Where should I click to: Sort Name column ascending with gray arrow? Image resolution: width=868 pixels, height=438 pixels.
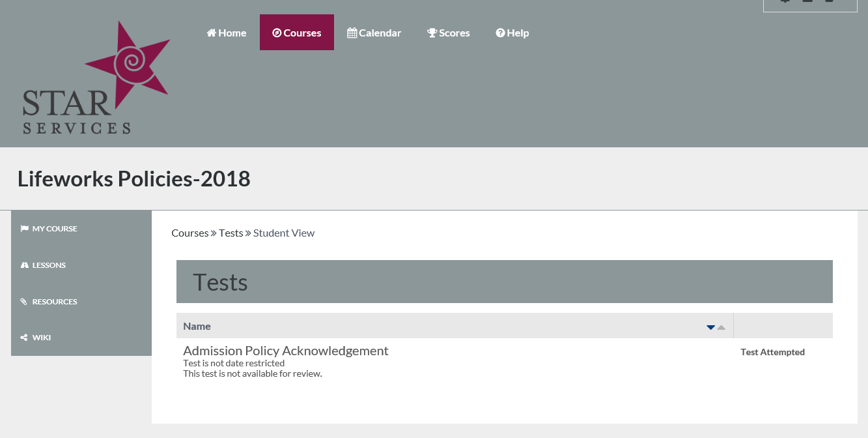(721, 327)
